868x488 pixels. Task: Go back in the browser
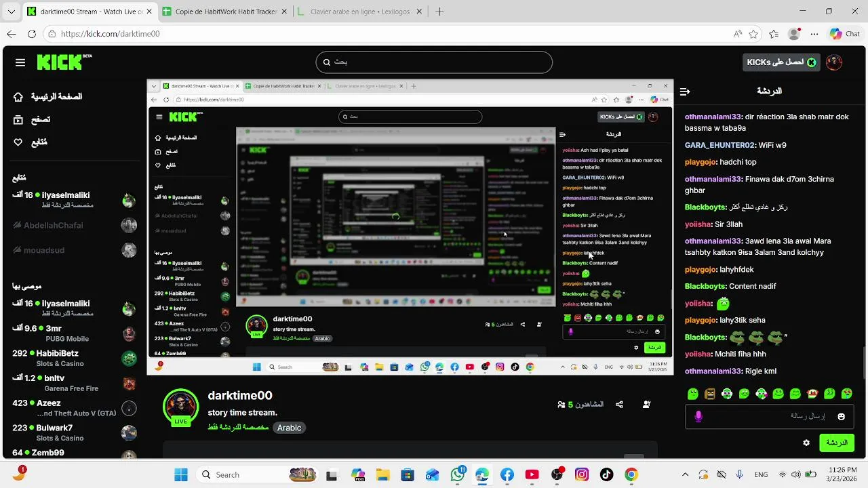(x=12, y=34)
